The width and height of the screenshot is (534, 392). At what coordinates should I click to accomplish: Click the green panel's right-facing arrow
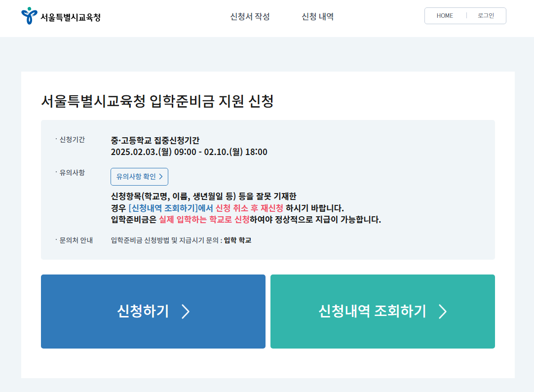[x=444, y=312]
